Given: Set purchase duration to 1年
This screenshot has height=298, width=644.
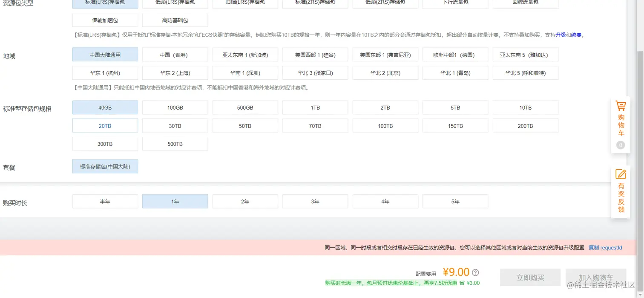Looking at the screenshot, I should coord(175,201).
